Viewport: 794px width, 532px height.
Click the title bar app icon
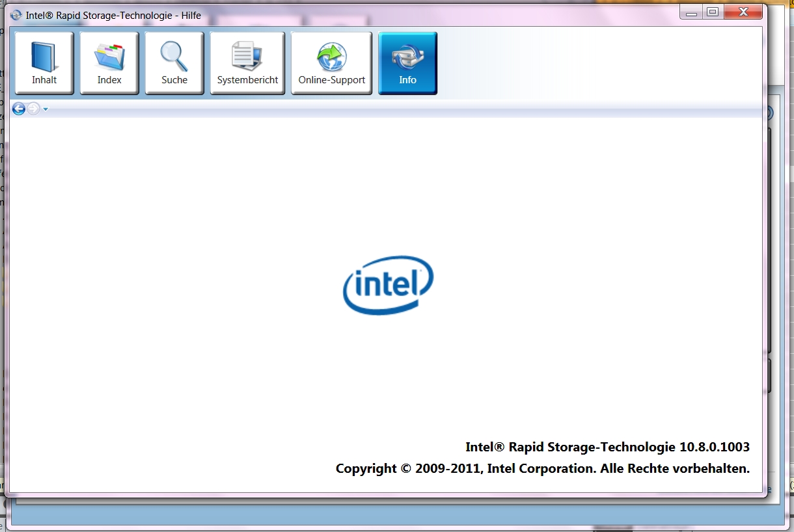[16, 15]
